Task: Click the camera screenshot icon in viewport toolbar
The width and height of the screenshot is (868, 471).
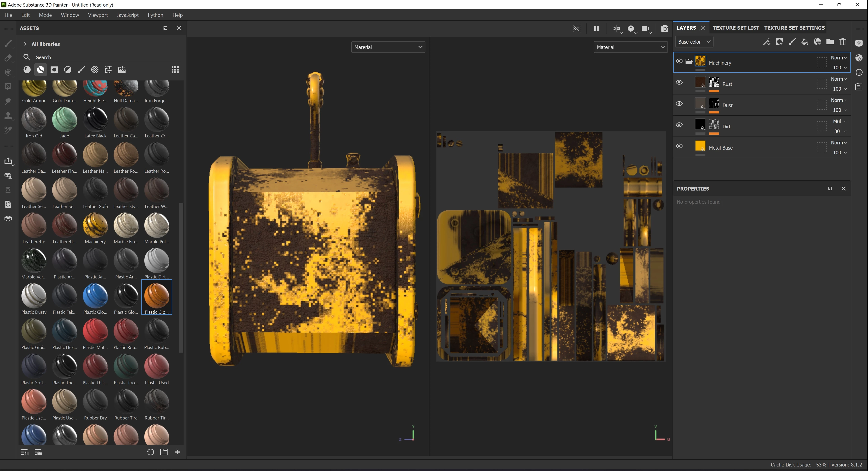Action: 665,29
